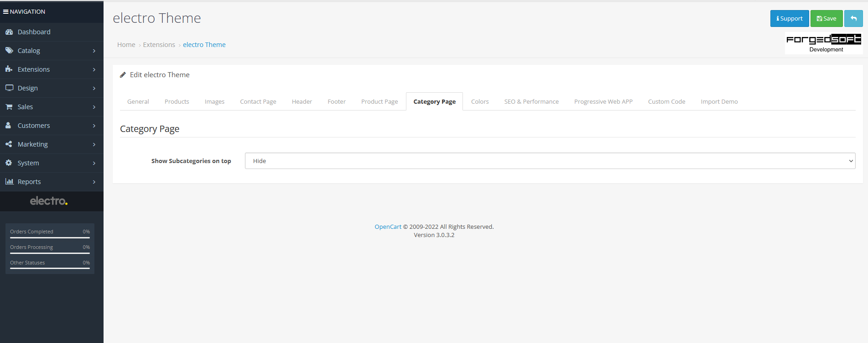The image size is (868, 343).
Task: Click the Orders Completed progress bar
Action: coord(50,237)
